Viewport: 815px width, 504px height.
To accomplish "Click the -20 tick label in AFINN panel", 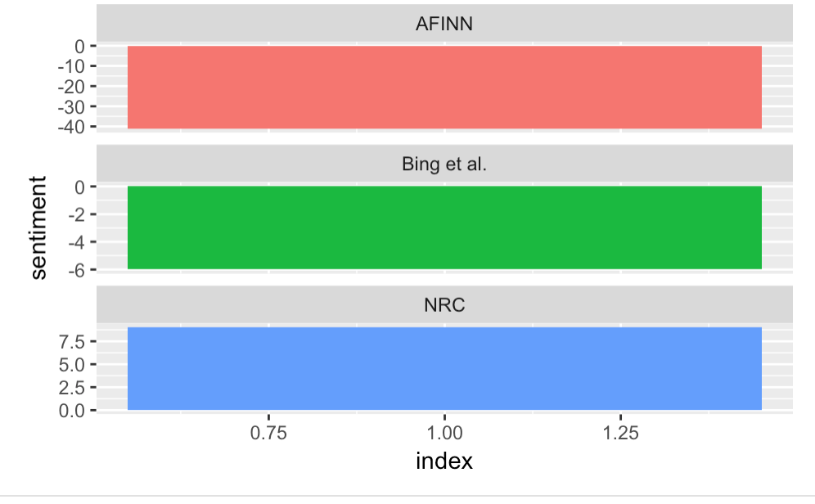I will click(72, 86).
